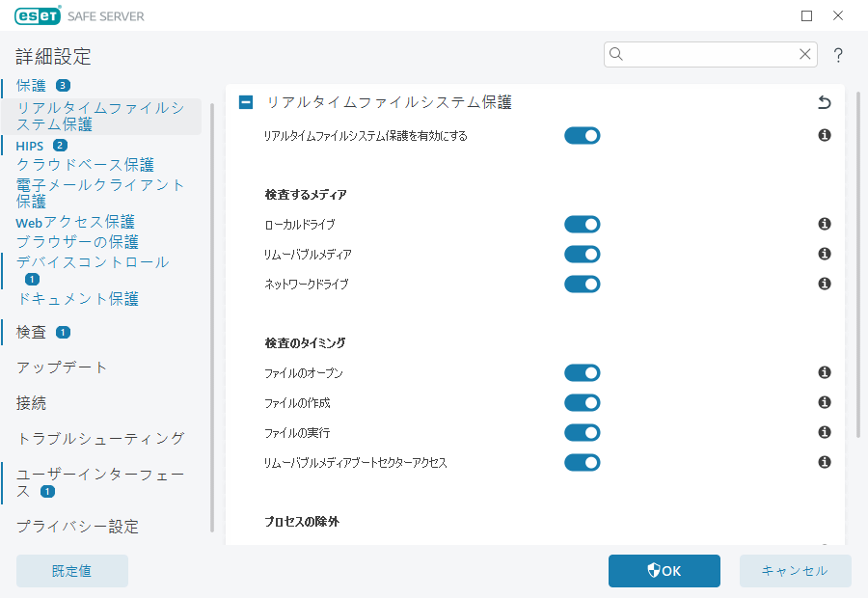Screen dimensions: 868x598
Task: Click the clear search X icon
Action: [805, 55]
